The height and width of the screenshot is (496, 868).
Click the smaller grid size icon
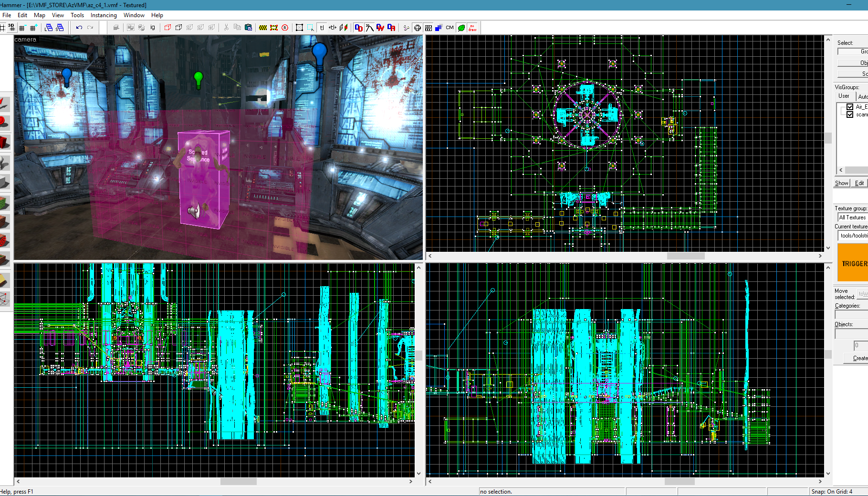tap(22, 28)
